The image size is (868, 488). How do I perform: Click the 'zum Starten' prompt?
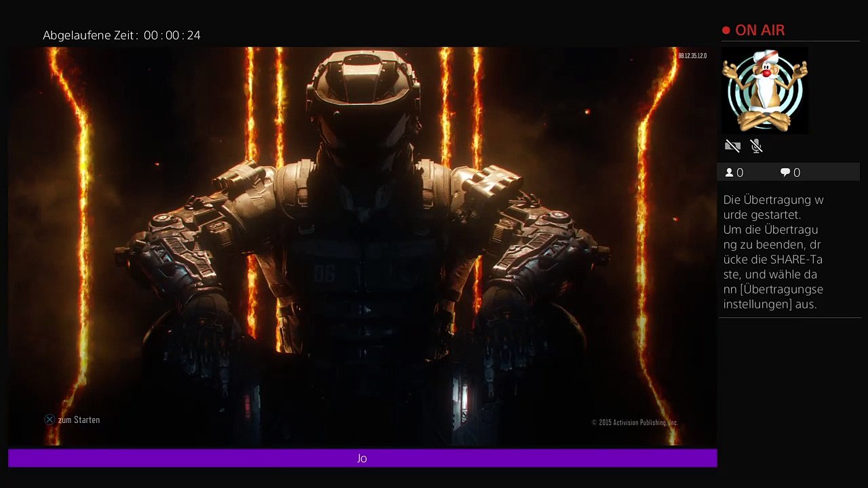[79, 420]
